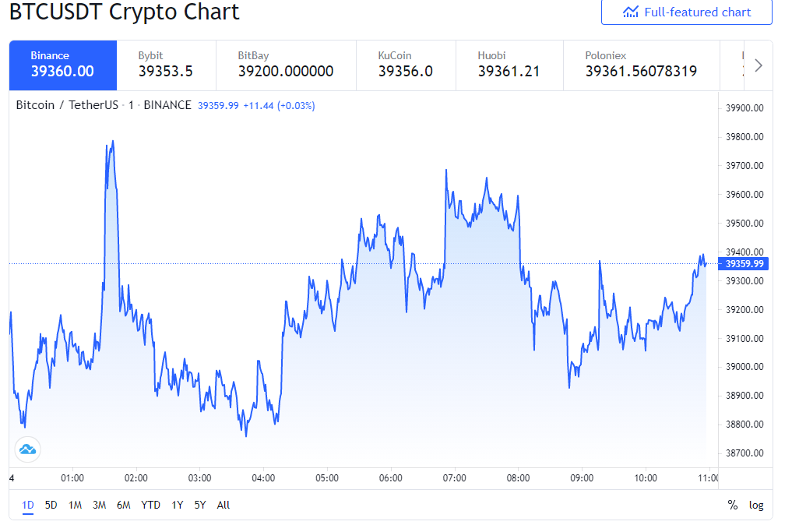This screenshot has width=792, height=532.
Task: Open the Full-featured chart
Action: pos(686,12)
